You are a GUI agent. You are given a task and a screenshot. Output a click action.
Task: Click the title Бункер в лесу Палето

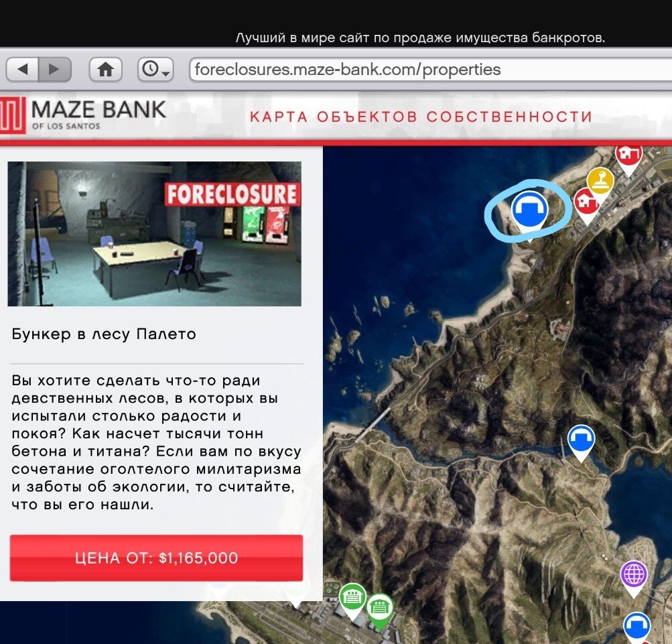pyautogui.click(x=104, y=334)
